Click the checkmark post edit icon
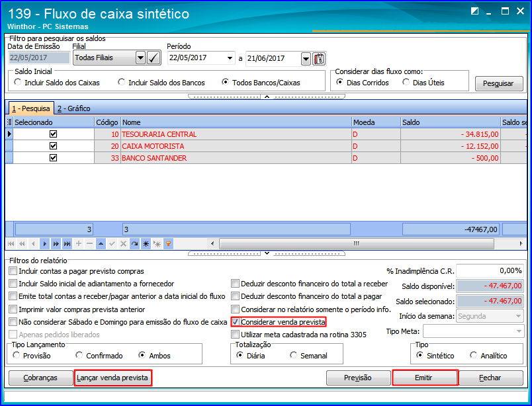532x406 pixels. tap(112, 243)
